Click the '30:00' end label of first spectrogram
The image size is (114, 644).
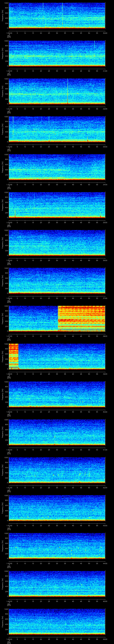pos(105,33)
